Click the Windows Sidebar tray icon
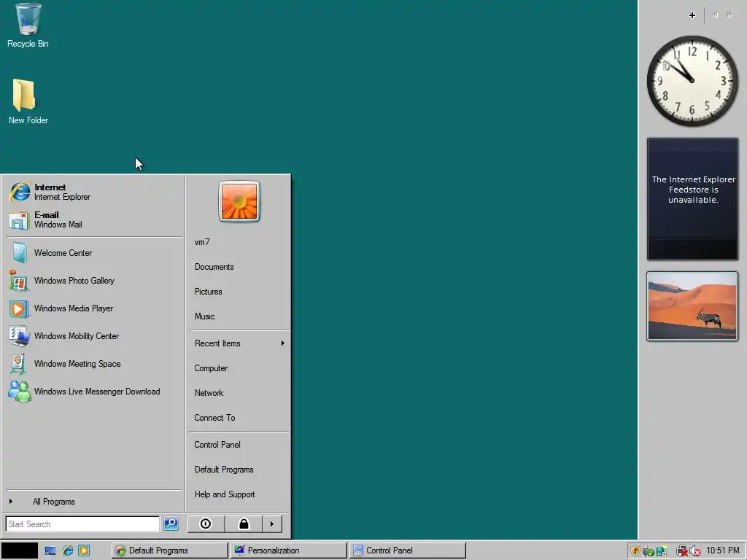 (x=662, y=551)
